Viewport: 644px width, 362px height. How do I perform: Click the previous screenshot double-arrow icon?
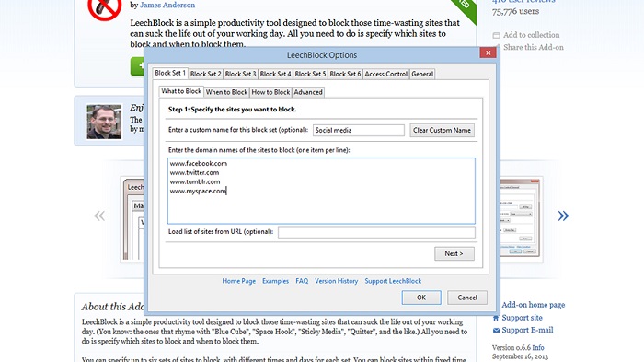tap(99, 216)
